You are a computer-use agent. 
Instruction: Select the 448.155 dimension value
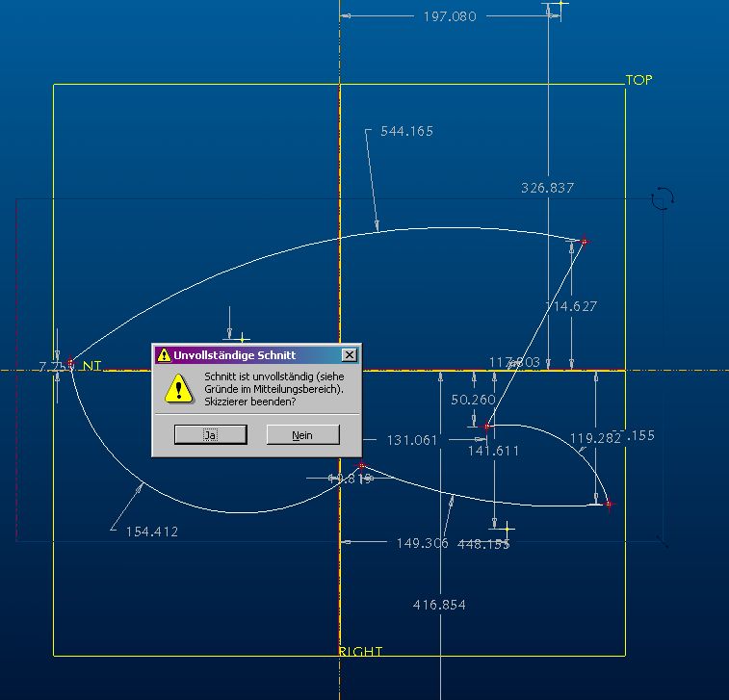tap(483, 544)
